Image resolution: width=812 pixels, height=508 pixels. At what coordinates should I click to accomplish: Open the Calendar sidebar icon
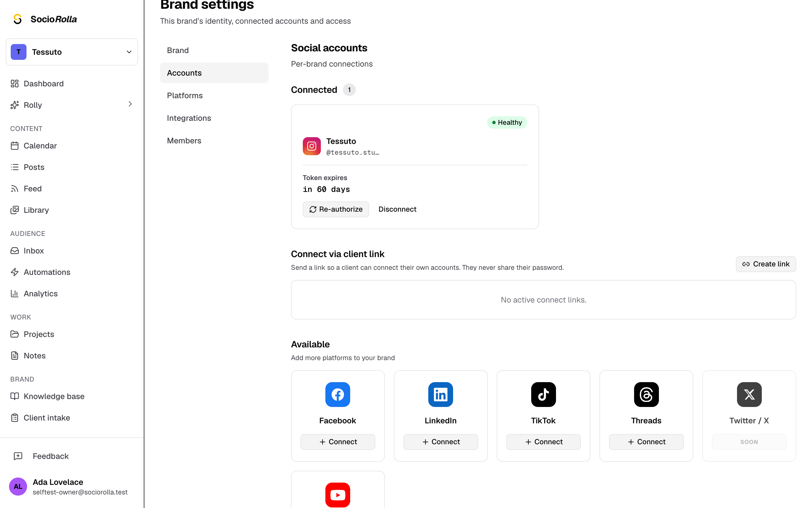pyautogui.click(x=14, y=146)
